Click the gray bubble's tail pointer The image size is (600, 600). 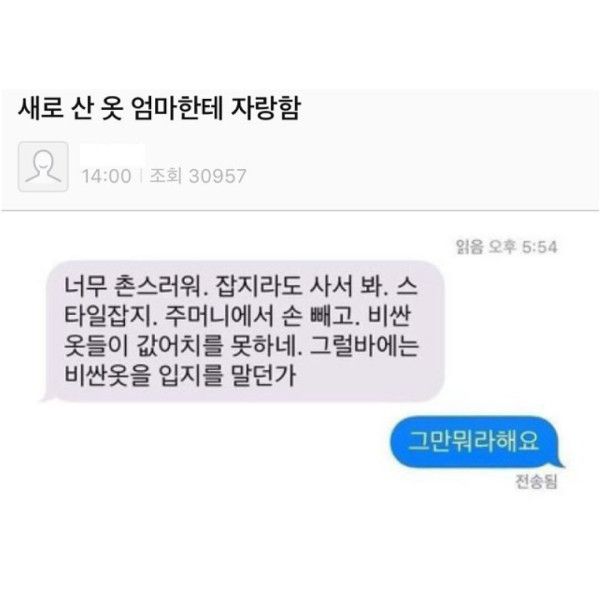(47, 397)
